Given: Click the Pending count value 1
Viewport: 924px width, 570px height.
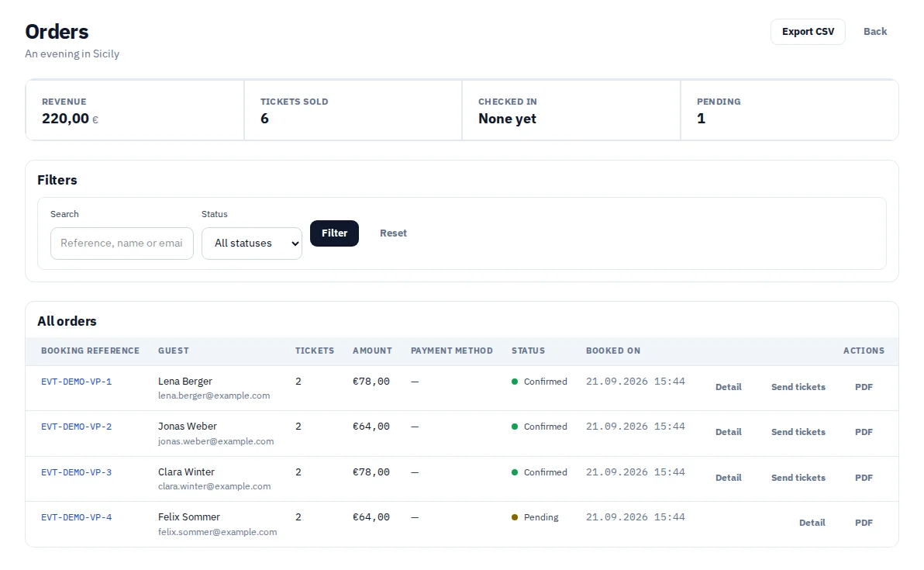Looking at the screenshot, I should [x=701, y=119].
